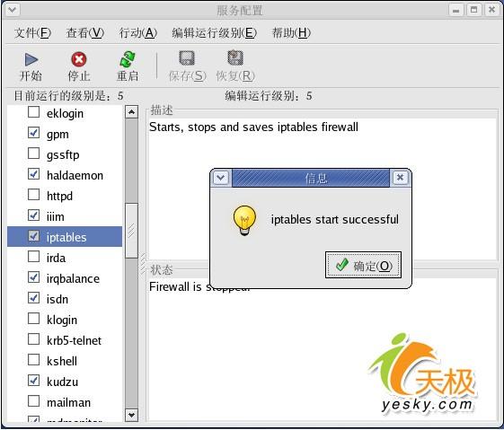
Task: Uncheck the isdn service checkbox
Action: coord(34,298)
